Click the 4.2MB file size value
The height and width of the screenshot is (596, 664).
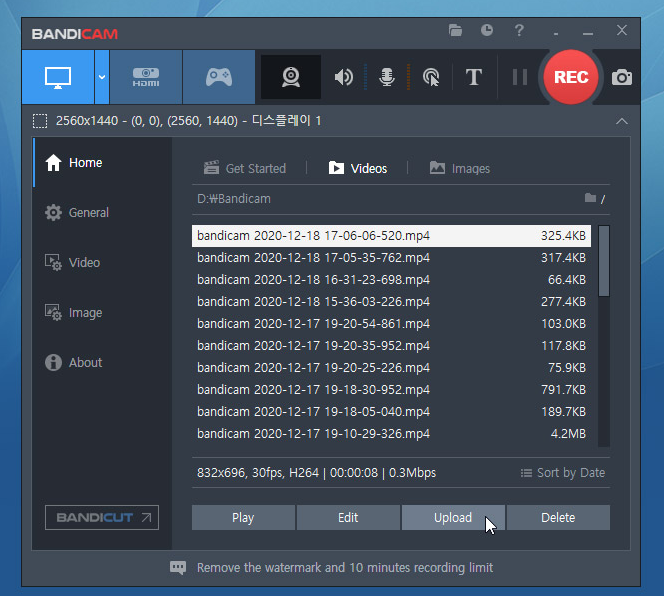[x=568, y=434]
